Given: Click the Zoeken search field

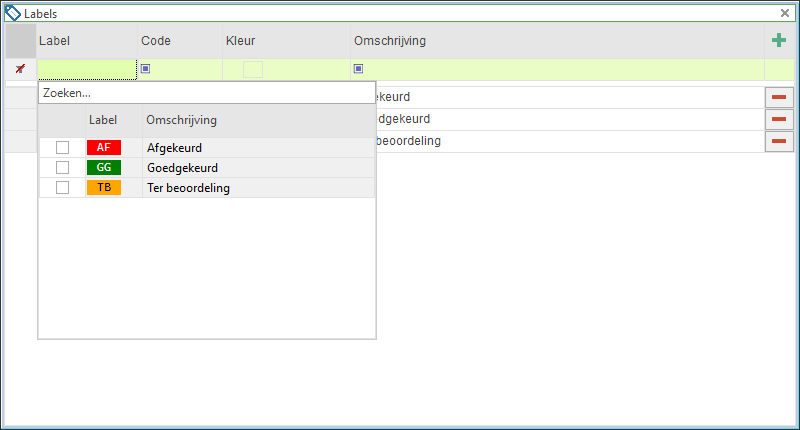Looking at the screenshot, I should point(207,93).
